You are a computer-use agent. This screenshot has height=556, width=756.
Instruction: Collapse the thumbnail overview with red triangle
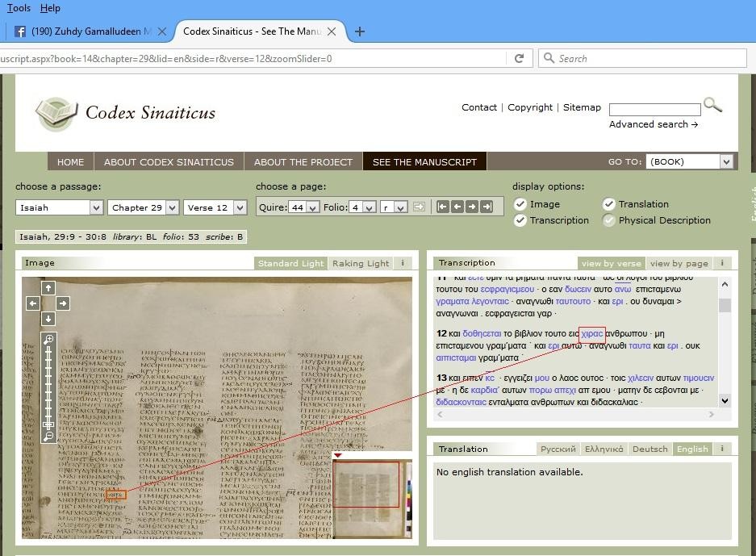click(x=338, y=455)
